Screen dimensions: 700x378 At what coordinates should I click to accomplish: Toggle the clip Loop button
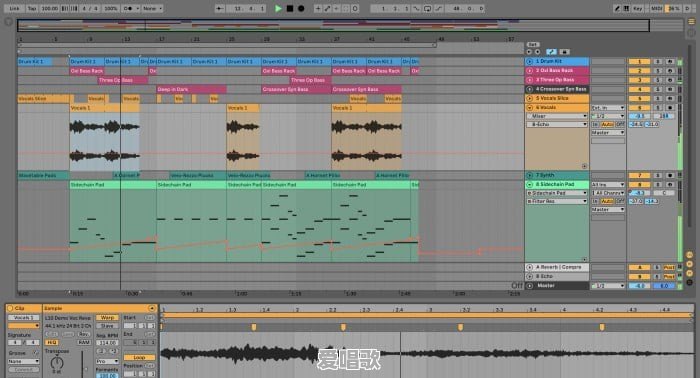click(139, 357)
